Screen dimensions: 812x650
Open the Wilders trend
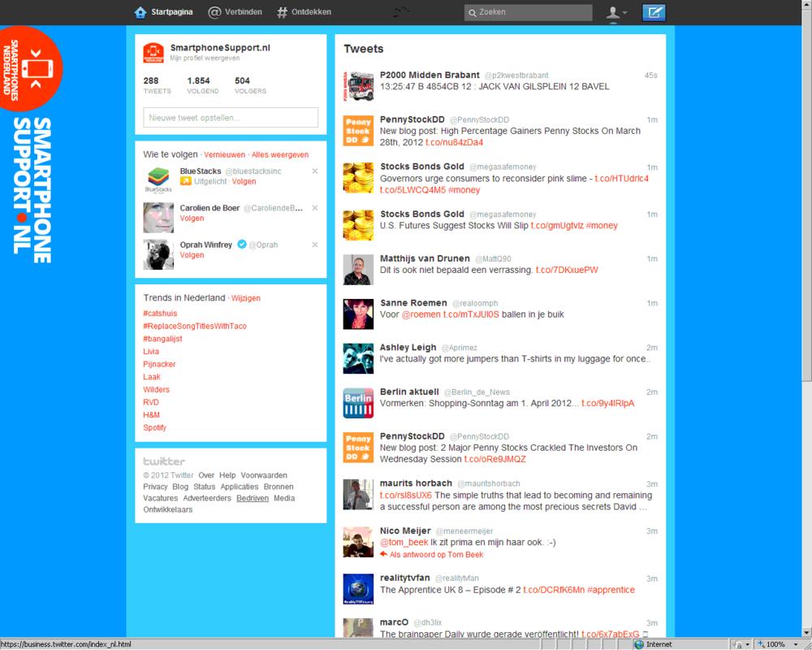pos(156,390)
